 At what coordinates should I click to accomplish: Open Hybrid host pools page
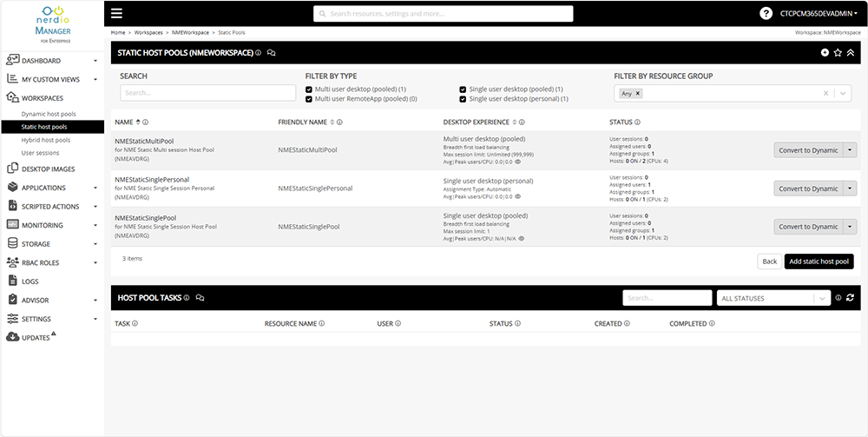pyautogui.click(x=46, y=140)
